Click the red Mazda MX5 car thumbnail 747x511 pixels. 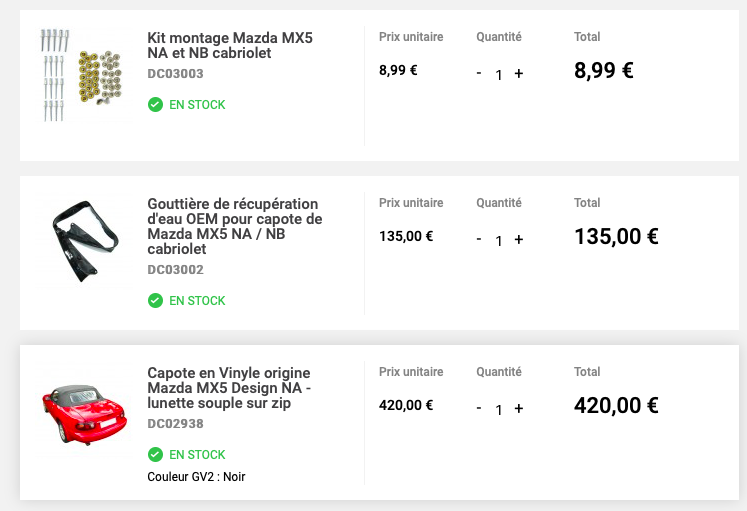click(x=84, y=410)
